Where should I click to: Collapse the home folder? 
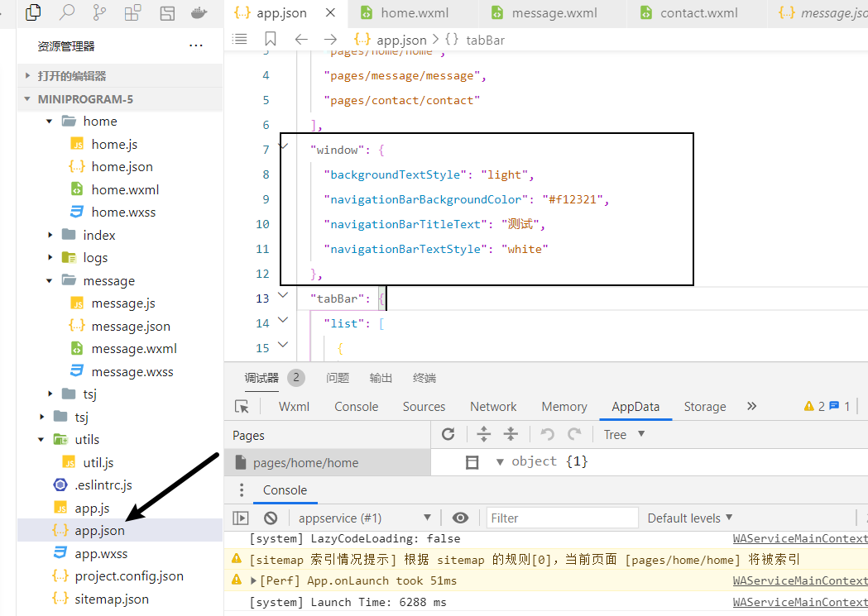pyautogui.click(x=50, y=121)
